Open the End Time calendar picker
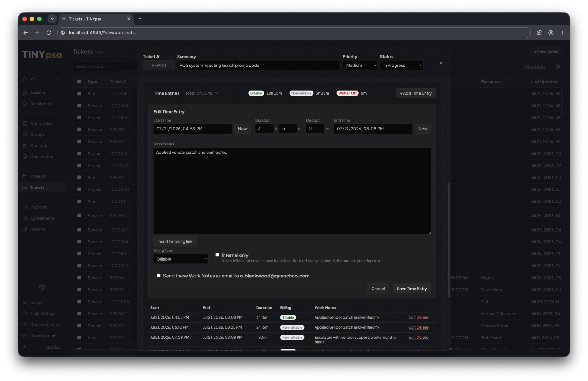This screenshot has height=381, width=588. point(407,129)
